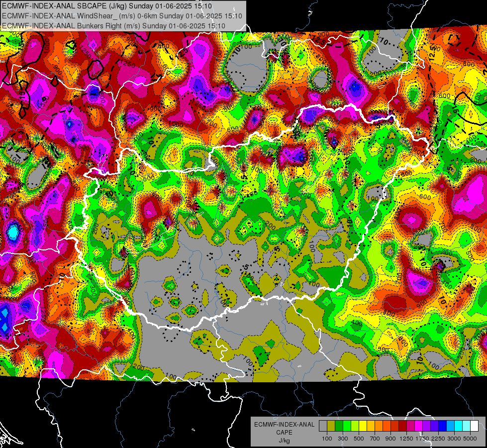Screen dimensions: 487x448
Task: Select the indigo legend swatch
Action: pos(434,426)
